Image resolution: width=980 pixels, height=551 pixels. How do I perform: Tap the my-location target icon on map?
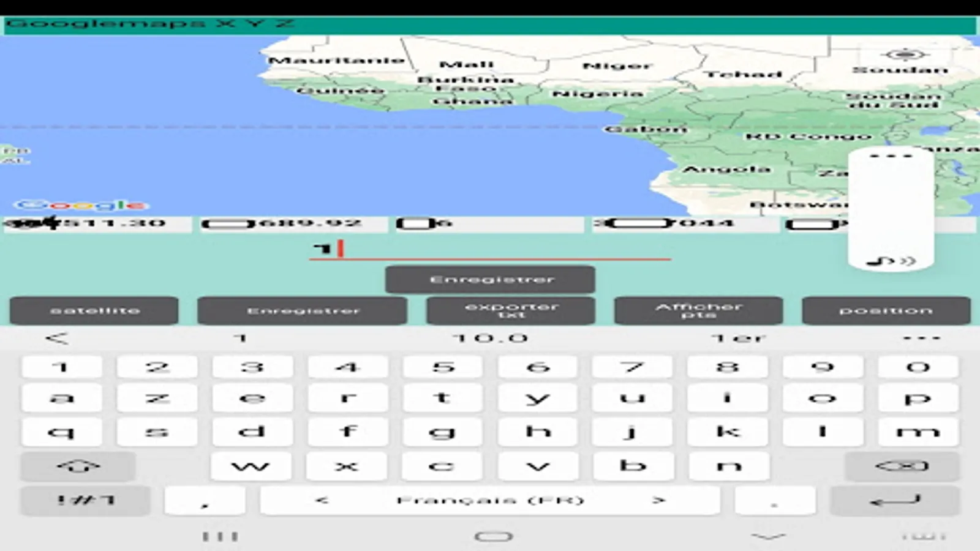905,54
